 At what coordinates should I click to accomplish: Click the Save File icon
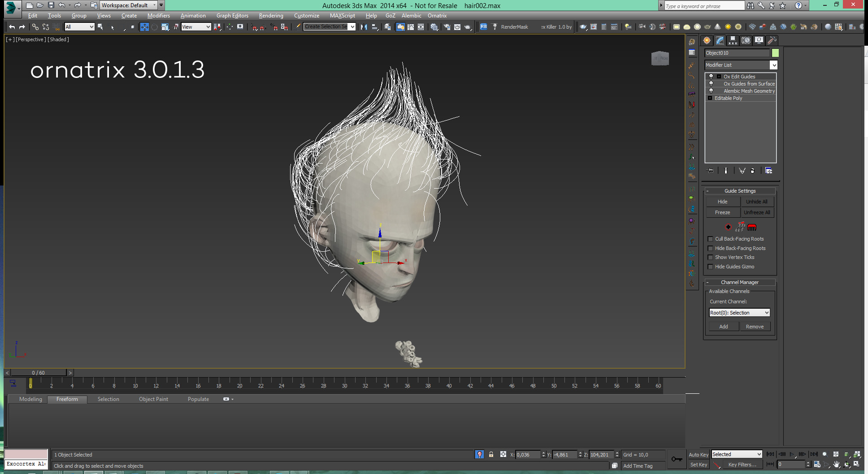tap(51, 5)
